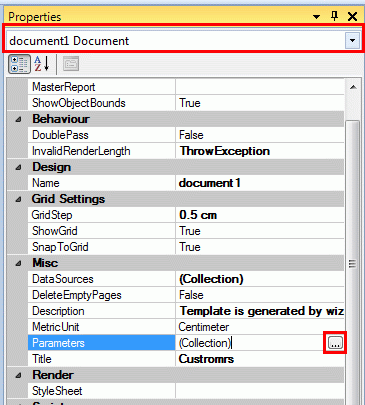Screen dimensions: 365x405
Task: Click the Design category header
Action: click(51, 167)
